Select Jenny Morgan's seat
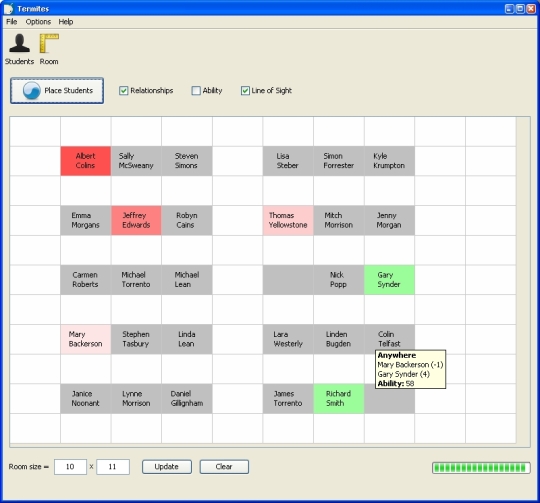540x503 pixels. pos(390,220)
